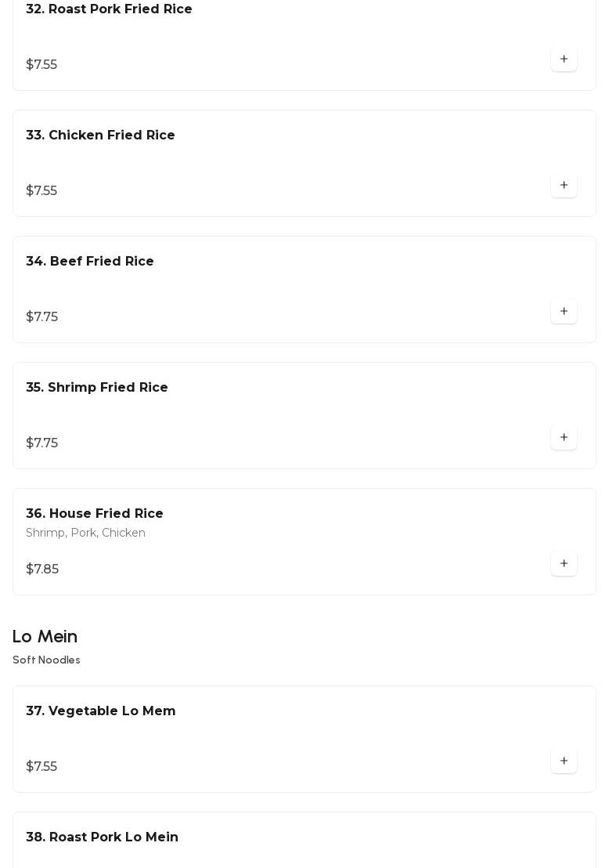Click the Soft Noodles subtitle
Viewport: 609px width, 868px height.
46,660
